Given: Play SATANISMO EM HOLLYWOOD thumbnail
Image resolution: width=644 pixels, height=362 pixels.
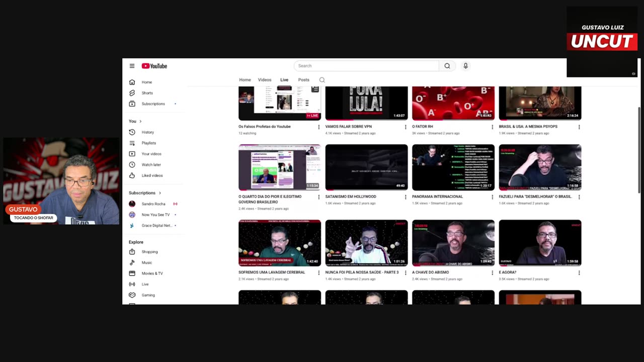Looking at the screenshot, I should tap(367, 167).
